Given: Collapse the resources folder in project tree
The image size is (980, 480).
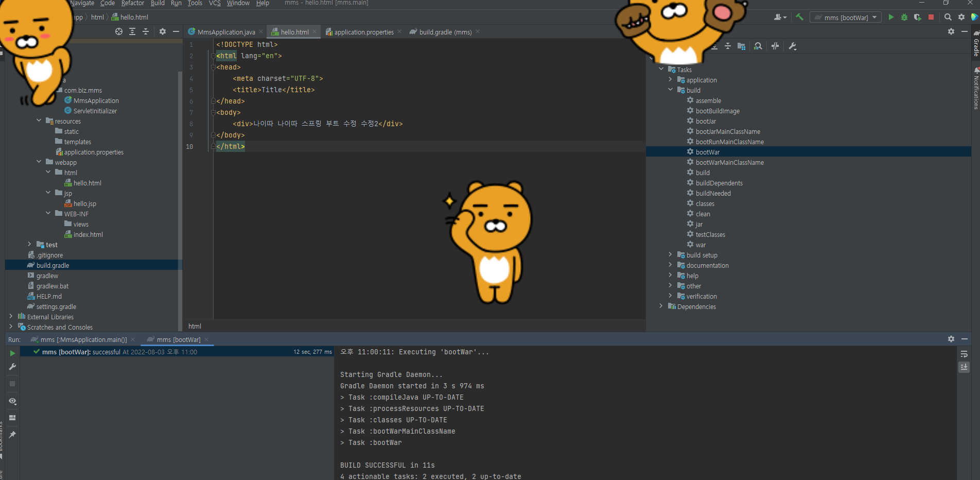Looking at the screenshot, I should tap(39, 121).
